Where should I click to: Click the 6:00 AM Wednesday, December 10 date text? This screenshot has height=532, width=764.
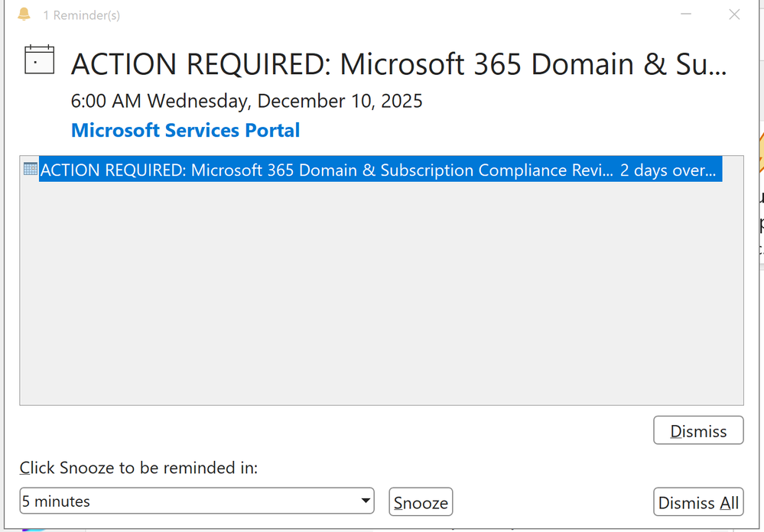246,101
